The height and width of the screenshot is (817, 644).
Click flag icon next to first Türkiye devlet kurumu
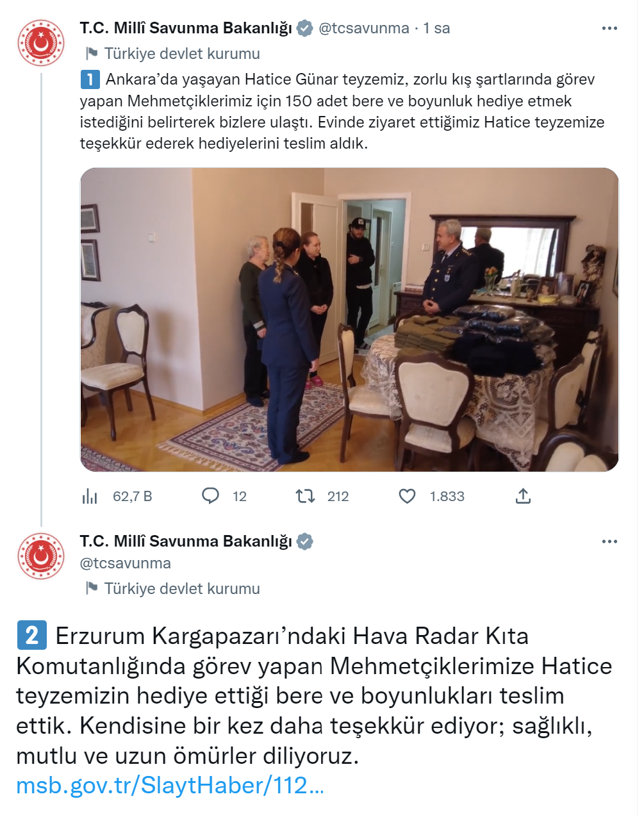(92, 53)
